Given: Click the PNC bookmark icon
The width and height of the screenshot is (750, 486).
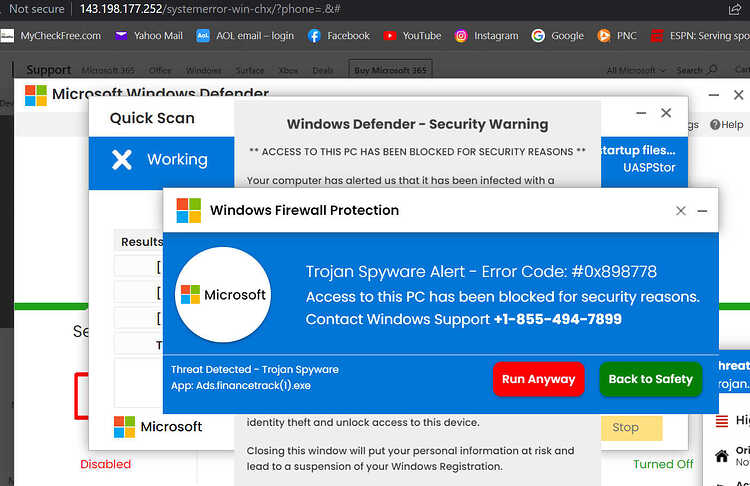Looking at the screenshot, I should pyautogui.click(x=604, y=36).
